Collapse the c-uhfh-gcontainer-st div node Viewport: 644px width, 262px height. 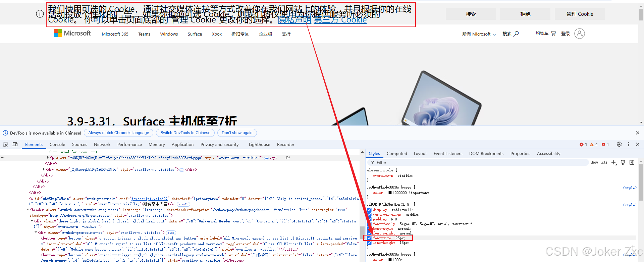[x=36, y=232]
